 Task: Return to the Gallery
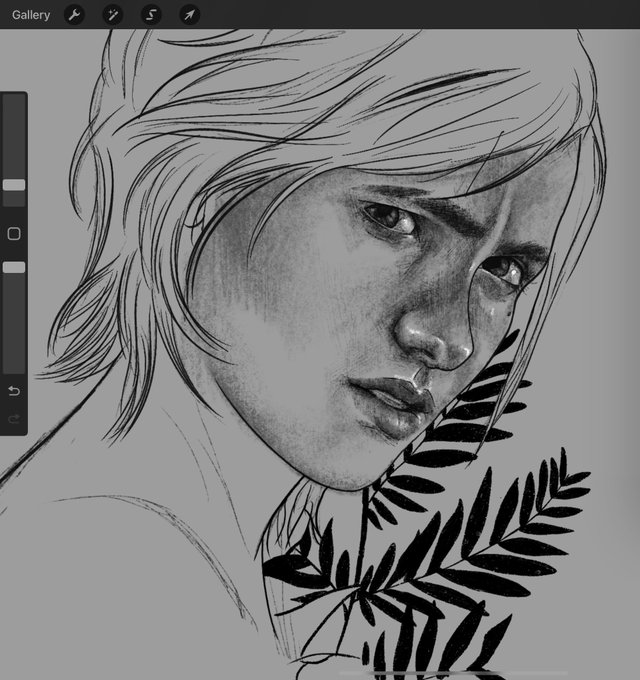[x=31, y=15]
